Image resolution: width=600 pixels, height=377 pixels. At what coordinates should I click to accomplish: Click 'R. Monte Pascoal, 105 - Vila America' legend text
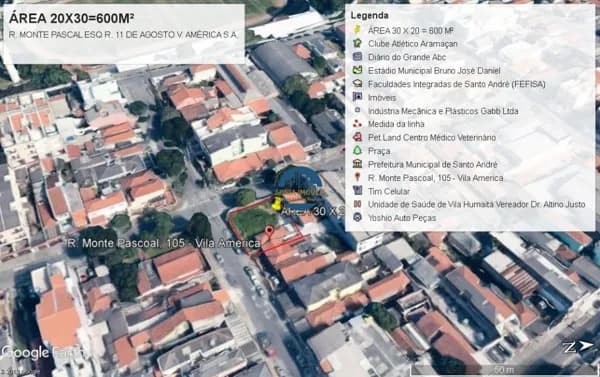pyautogui.click(x=435, y=178)
